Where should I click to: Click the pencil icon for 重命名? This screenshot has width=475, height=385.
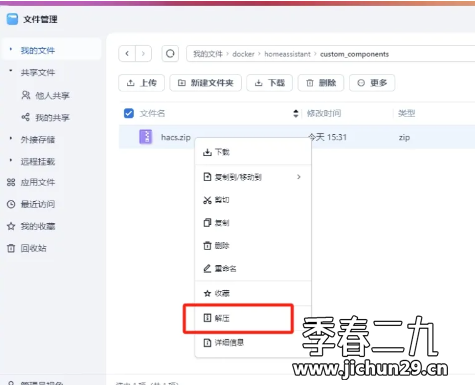(207, 268)
